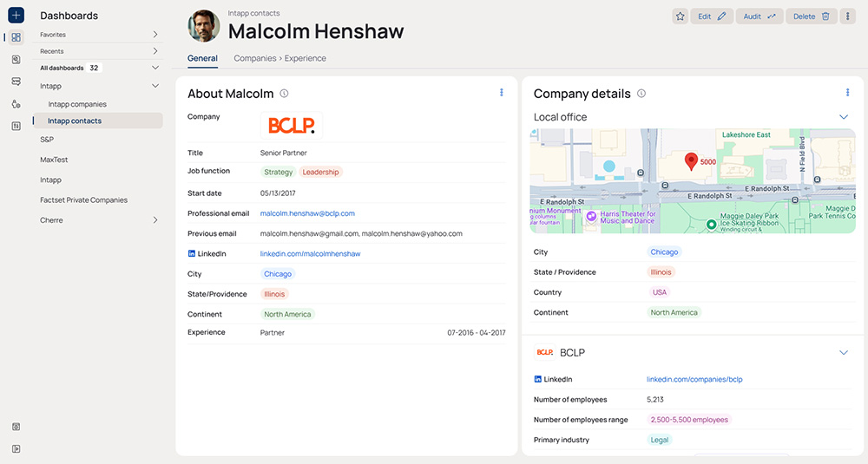868x464 pixels.
Task: Click the Delete button
Action: tap(812, 16)
